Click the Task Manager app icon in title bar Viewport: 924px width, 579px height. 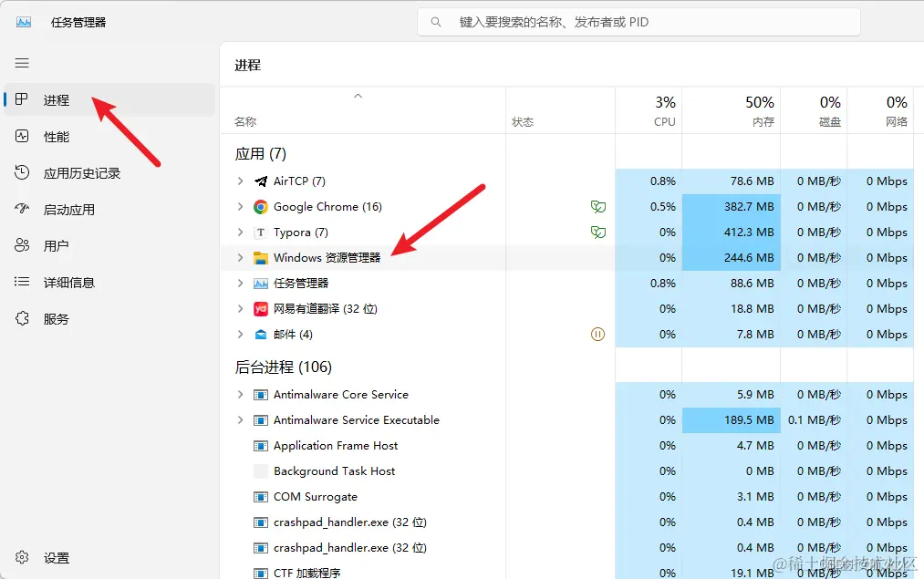tap(24, 23)
